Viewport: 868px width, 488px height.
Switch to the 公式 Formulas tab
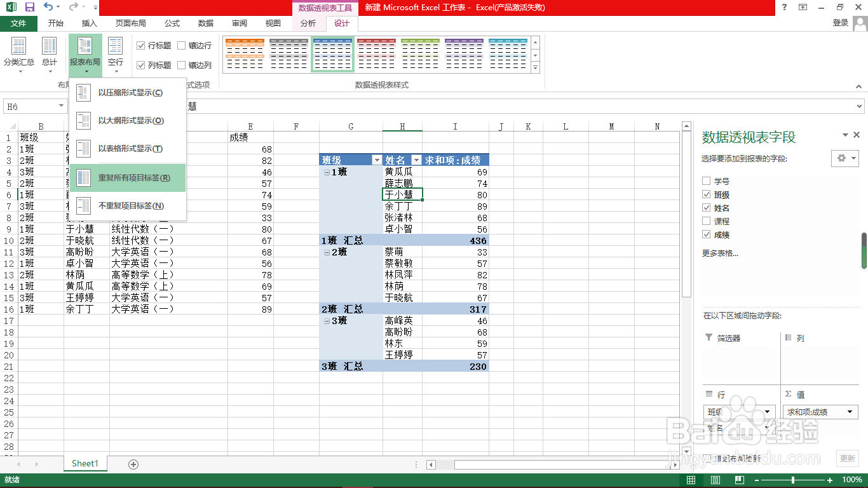point(172,24)
